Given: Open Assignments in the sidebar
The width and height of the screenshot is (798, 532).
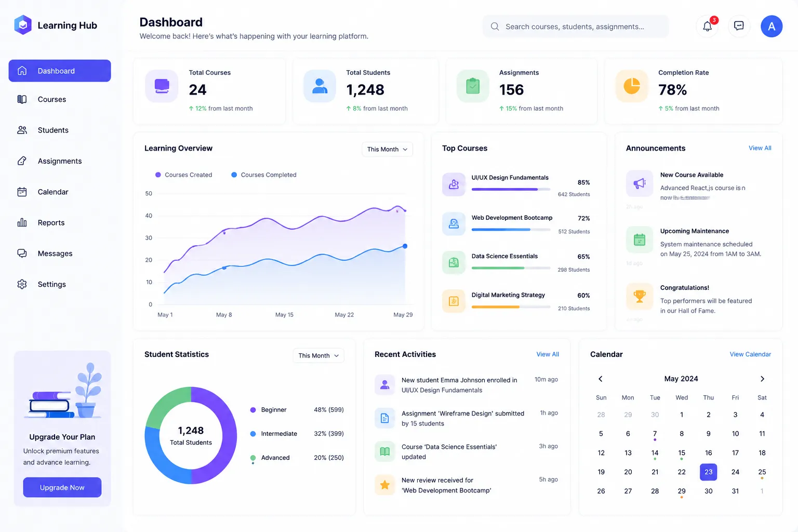Looking at the screenshot, I should [x=60, y=161].
